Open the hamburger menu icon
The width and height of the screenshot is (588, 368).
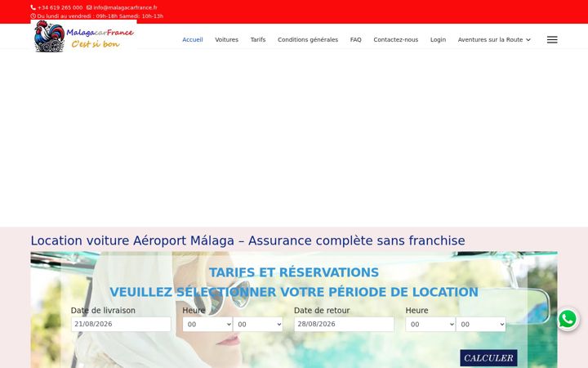point(552,40)
